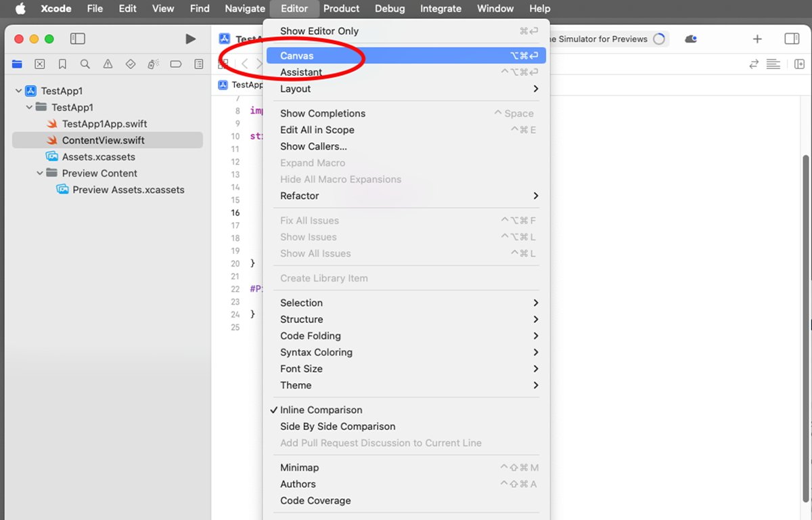The height and width of the screenshot is (520, 812).
Task: Open the Apple menu
Action: pos(20,9)
